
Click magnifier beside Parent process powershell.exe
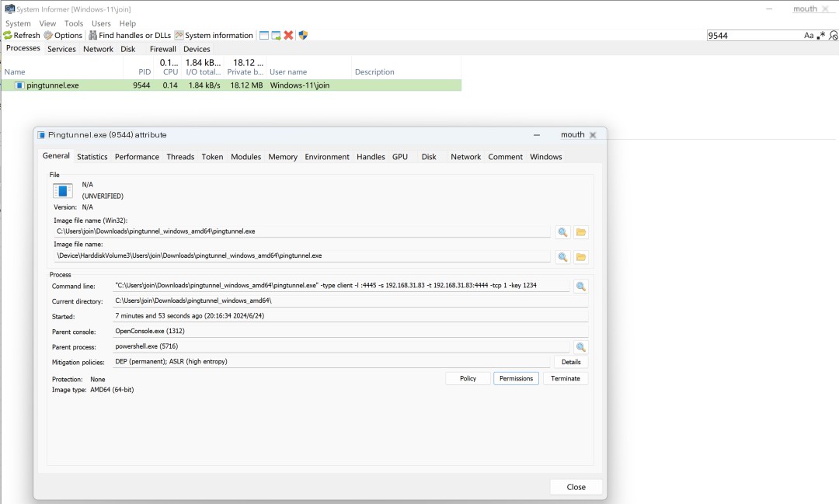pos(580,347)
